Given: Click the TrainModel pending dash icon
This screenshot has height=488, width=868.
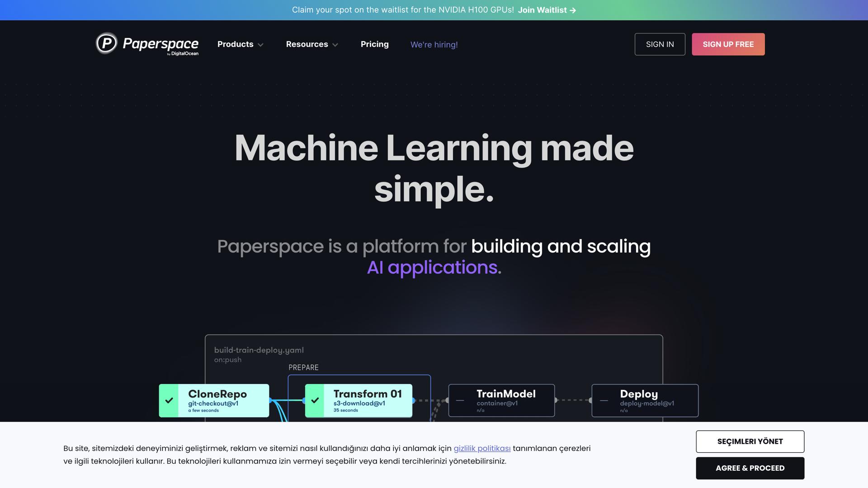Looking at the screenshot, I should tap(460, 400).
